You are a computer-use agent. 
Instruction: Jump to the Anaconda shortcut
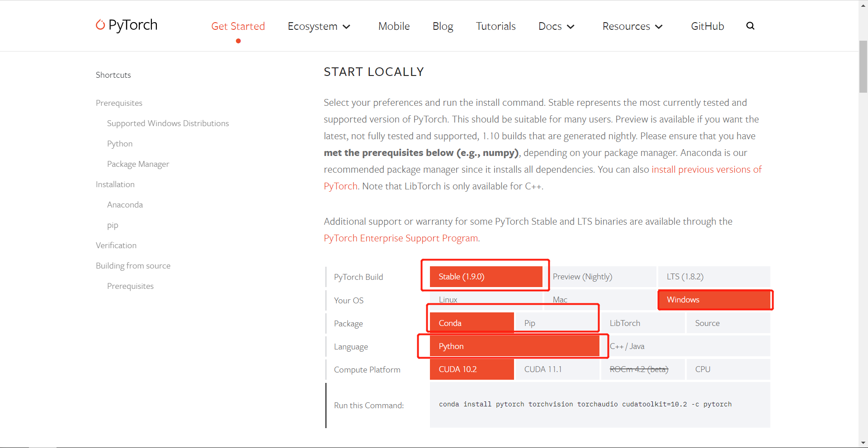(x=125, y=205)
